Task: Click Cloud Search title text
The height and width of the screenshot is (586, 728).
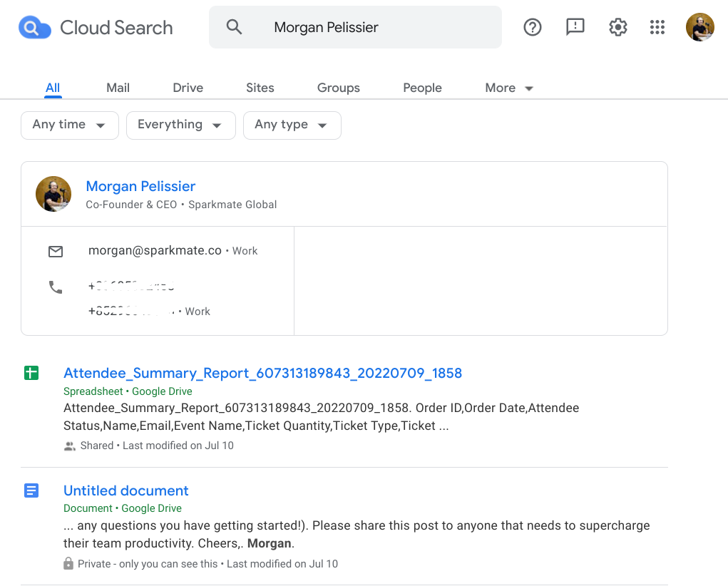Action: [116, 28]
